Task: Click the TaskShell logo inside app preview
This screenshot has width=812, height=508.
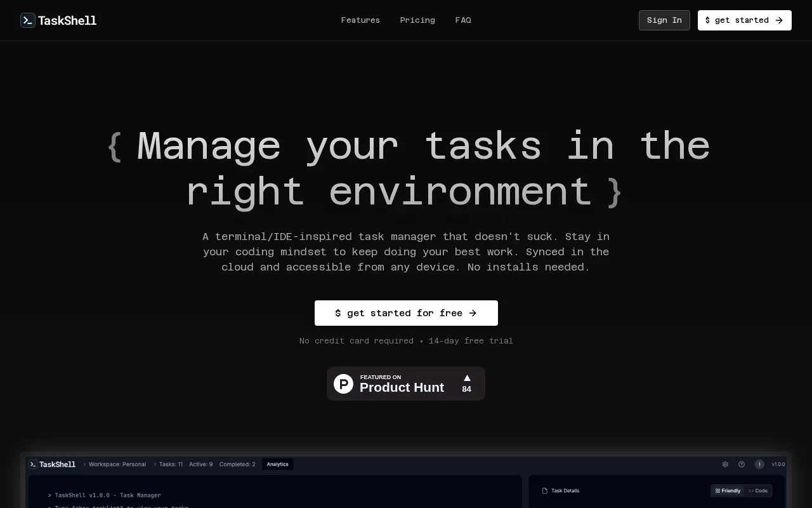Action: (52, 464)
